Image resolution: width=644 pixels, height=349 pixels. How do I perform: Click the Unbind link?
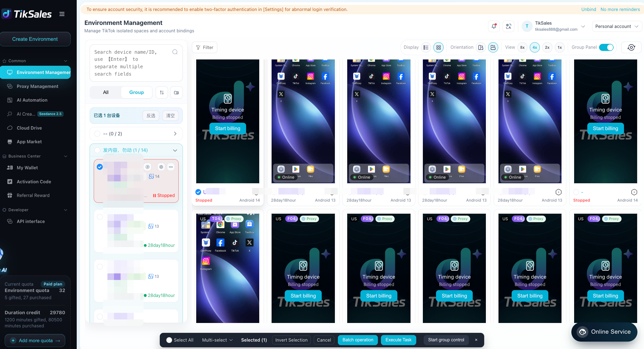pos(589,9)
